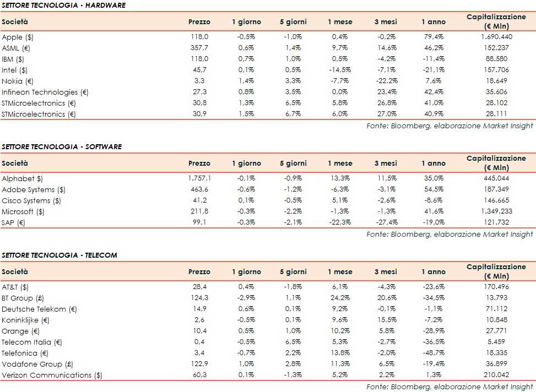
Task: Click Alphabet price value 1.757,1
Action: click(x=199, y=178)
